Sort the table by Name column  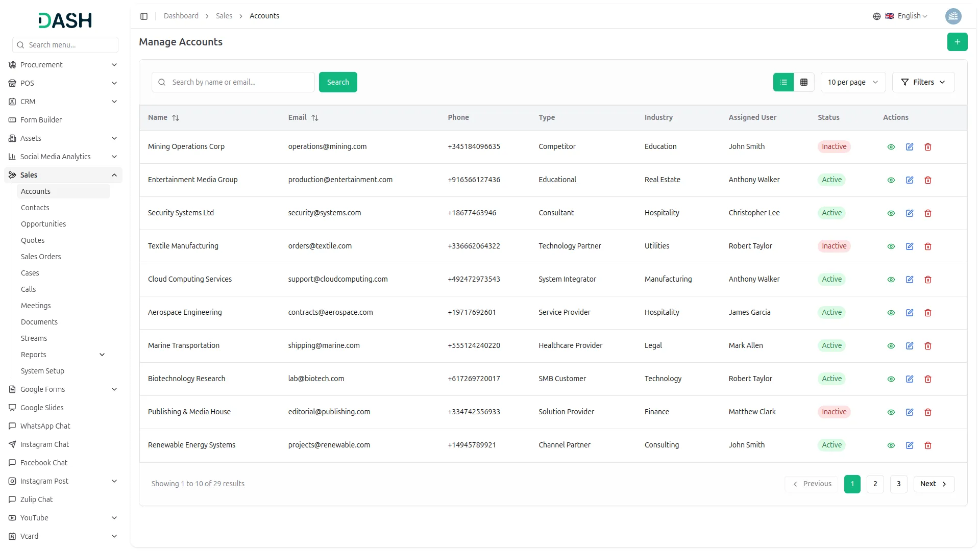point(176,118)
